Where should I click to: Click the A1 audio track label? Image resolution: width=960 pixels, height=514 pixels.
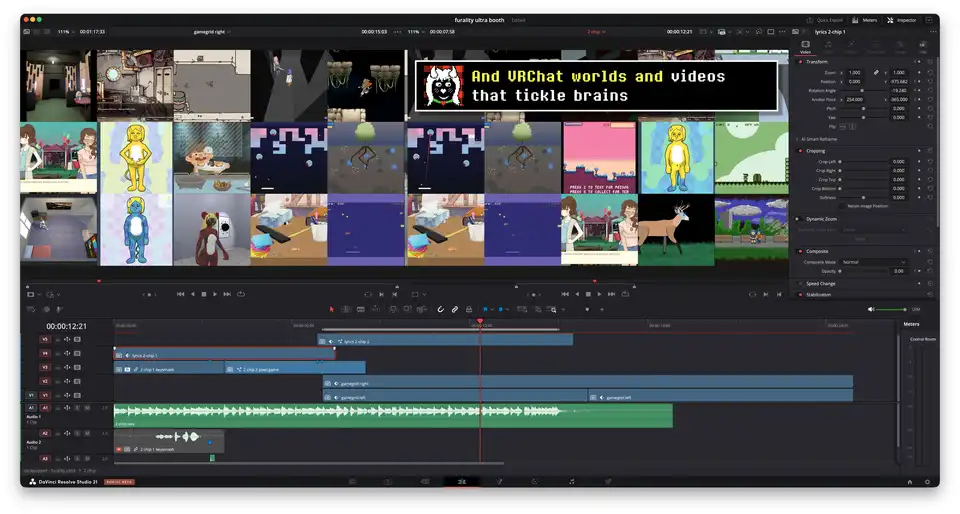[x=45, y=408]
